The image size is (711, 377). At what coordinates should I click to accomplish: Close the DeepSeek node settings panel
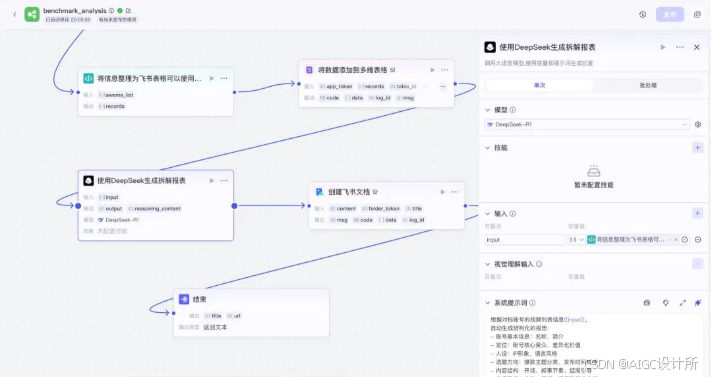click(x=697, y=47)
